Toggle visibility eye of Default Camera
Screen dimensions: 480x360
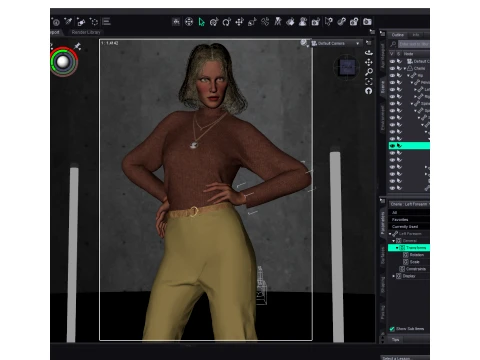(392, 61)
